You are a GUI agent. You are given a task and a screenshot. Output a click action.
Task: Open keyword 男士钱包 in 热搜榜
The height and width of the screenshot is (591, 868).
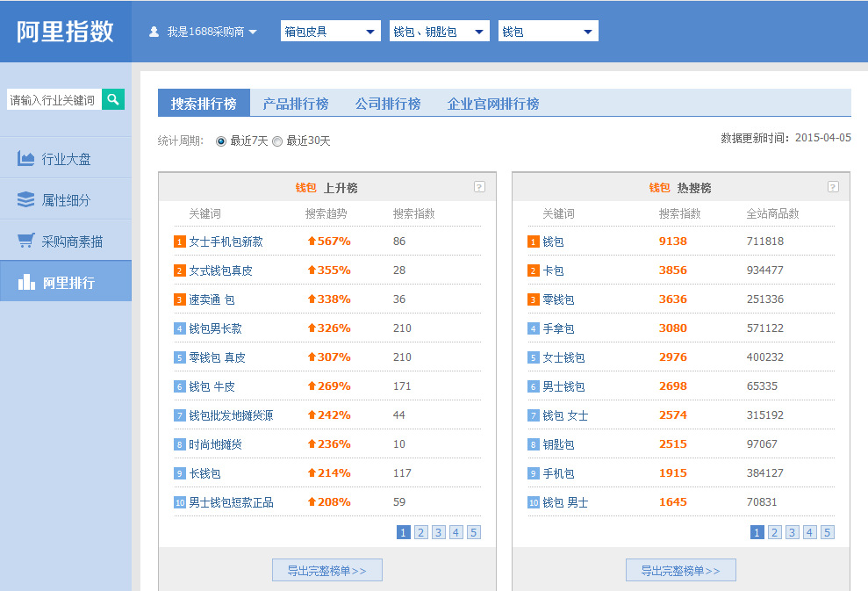(x=563, y=386)
